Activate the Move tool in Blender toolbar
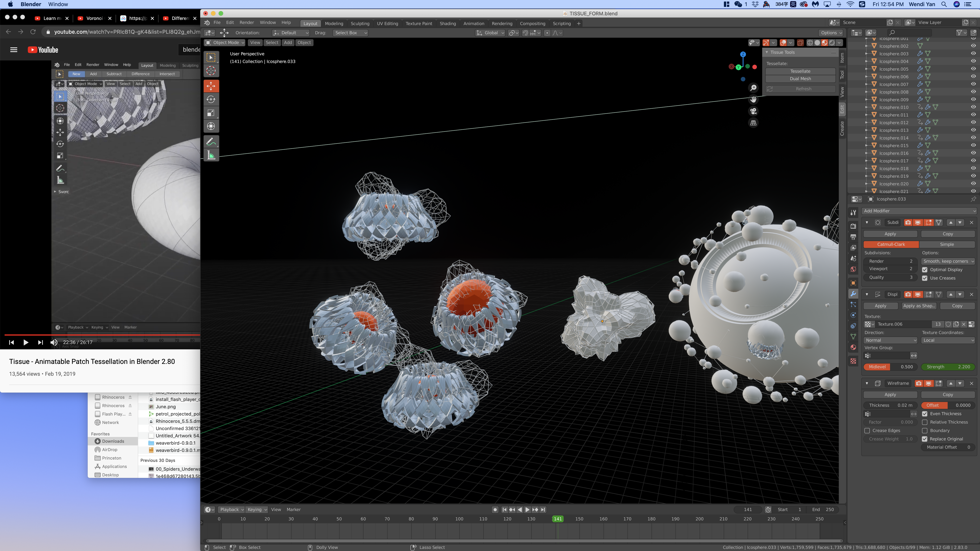Image resolution: width=980 pixels, height=551 pixels. pos(211,86)
